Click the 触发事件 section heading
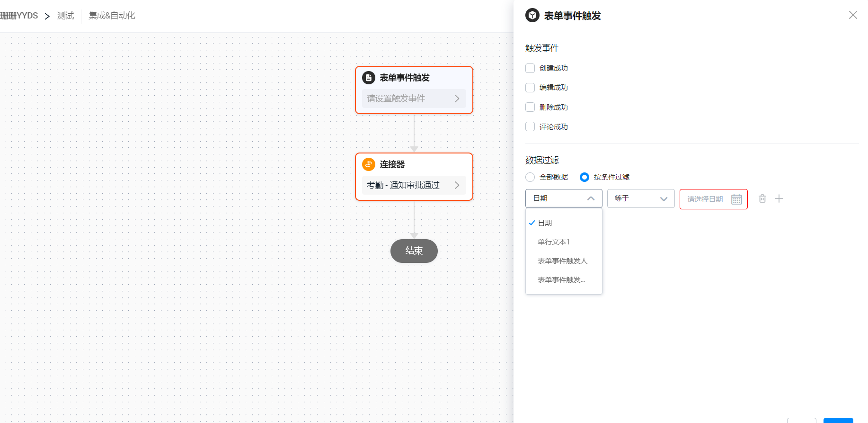The width and height of the screenshot is (868, 423). pos(542,48)
